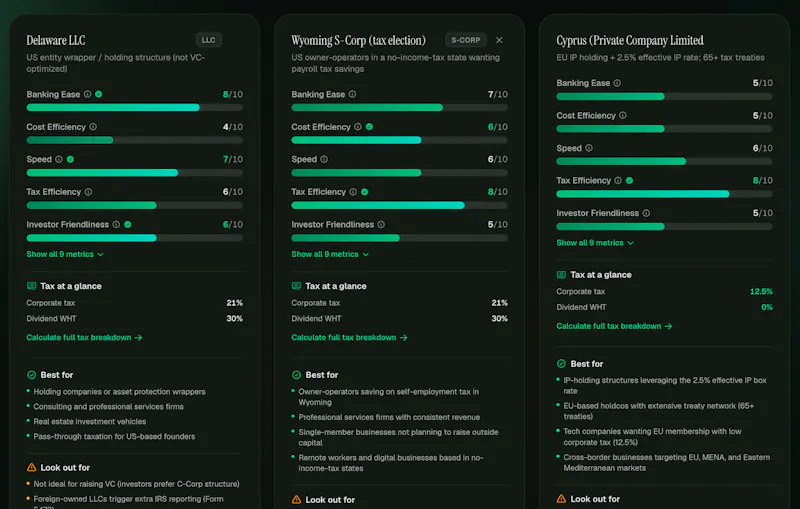Open Calculate full tax breakdown for Cyprus
Viewport: 800px width, 509px height.
click(x=614, y=326)
